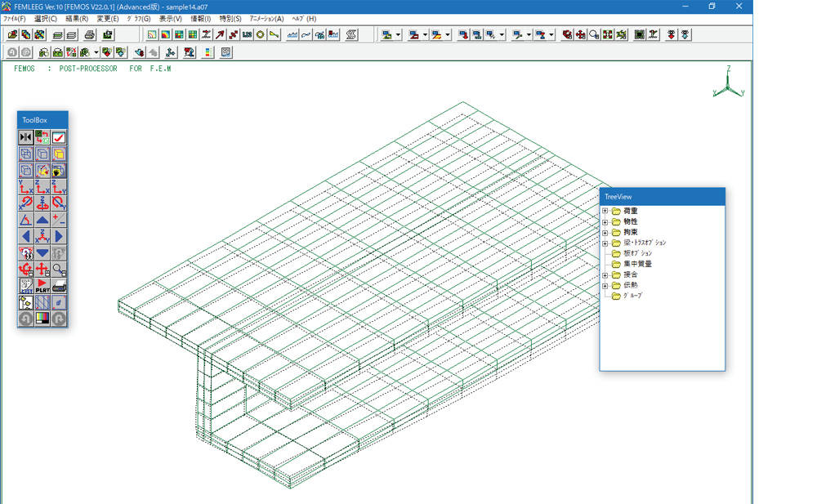Viewport: 817px width, 504px height.
Task: Open the ﾌｧｲﾙ(F) menu
Action: point(15,19)
